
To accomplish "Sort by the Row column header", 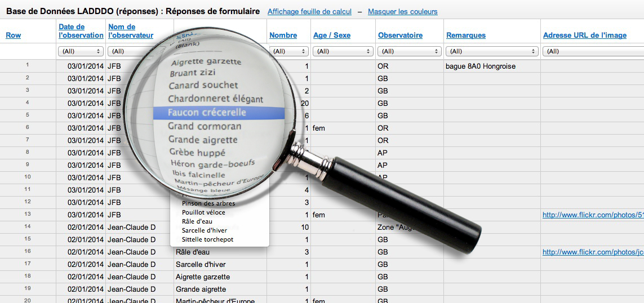I will (14, 35).
